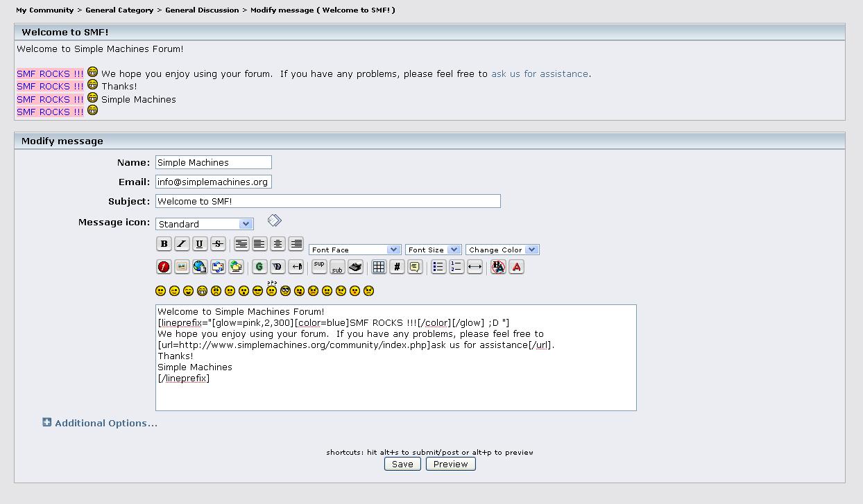Image resolution: width=863 pixels, height=504 pixels.
Task: Insert preformatted text tag
Action: [241, 243]
